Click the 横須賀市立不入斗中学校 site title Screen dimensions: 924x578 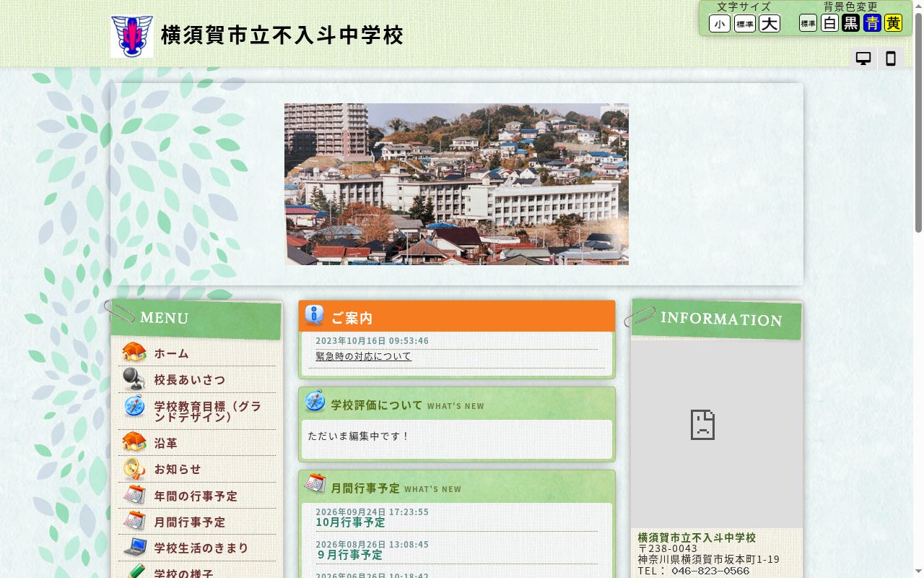pyautogui.click(x=282, y=35)
